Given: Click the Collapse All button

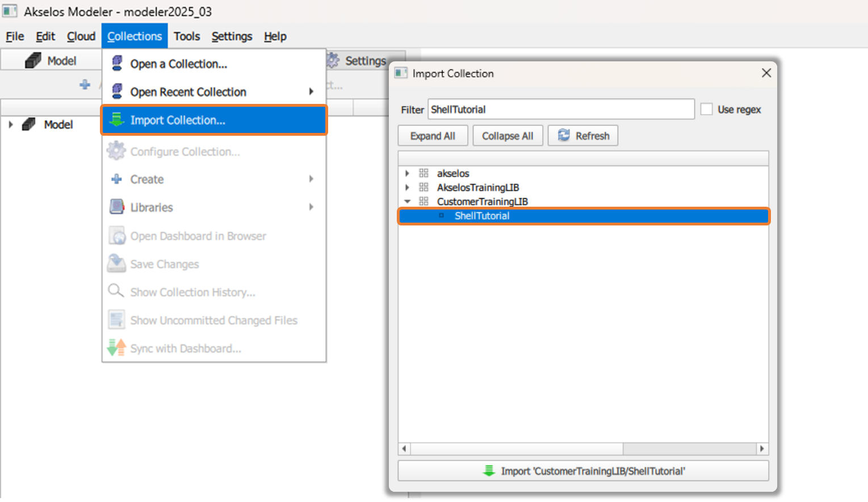Looking at the screenshot, I should (508, 136).
